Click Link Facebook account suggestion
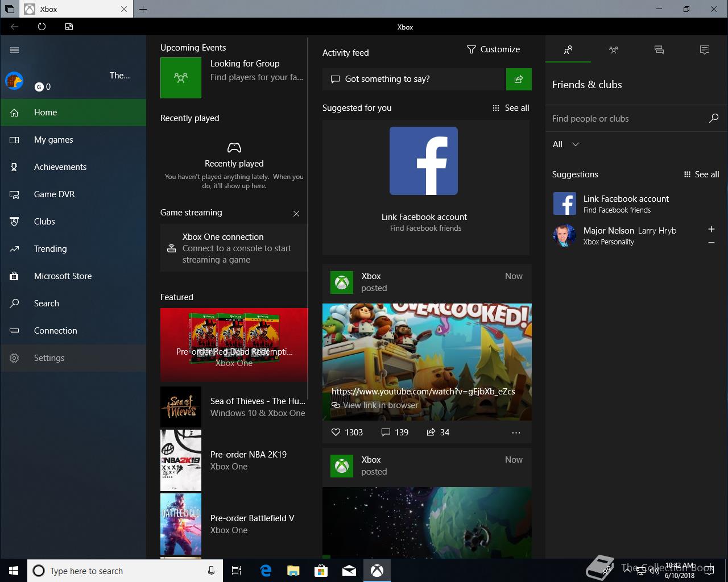The image size is (728, 582). point(636,203)
